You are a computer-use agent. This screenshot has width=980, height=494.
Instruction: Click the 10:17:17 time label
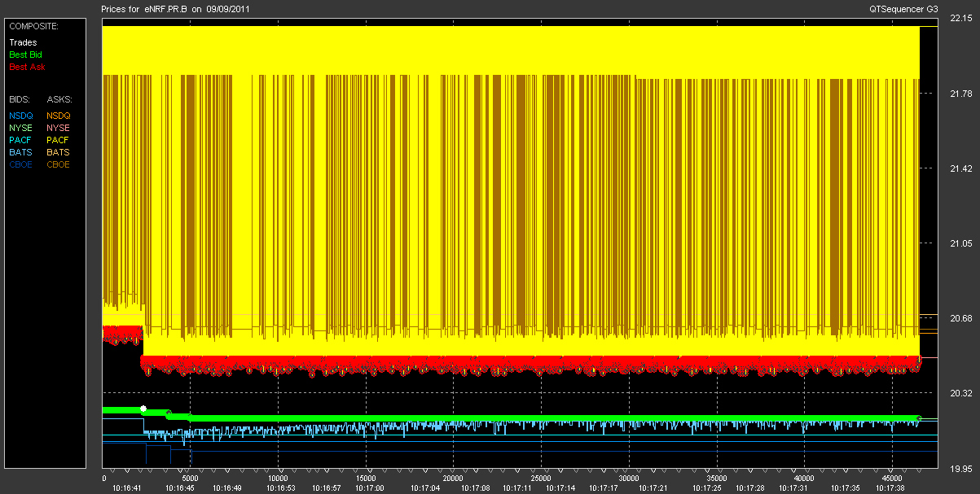(x=604, y=488)
